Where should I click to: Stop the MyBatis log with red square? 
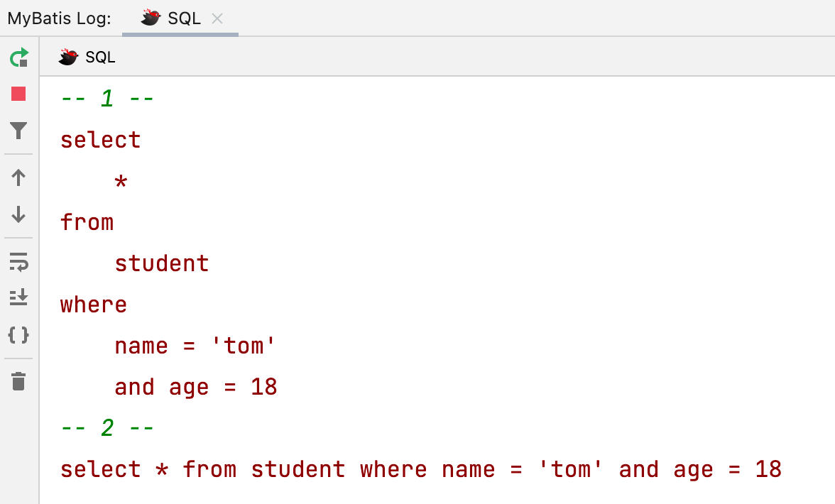coord(19,94)
